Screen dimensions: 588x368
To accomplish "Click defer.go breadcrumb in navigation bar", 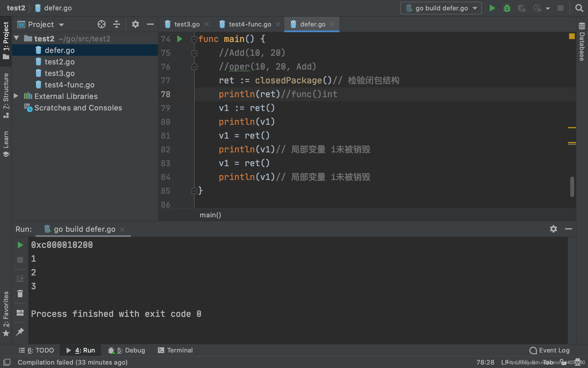I will coord(53,8).
